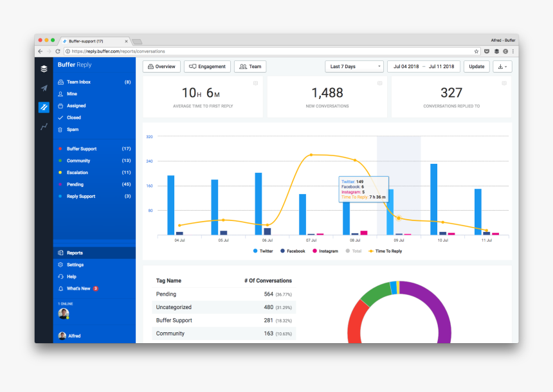Open the Publish paper-plane icon

tap(44, 88)
